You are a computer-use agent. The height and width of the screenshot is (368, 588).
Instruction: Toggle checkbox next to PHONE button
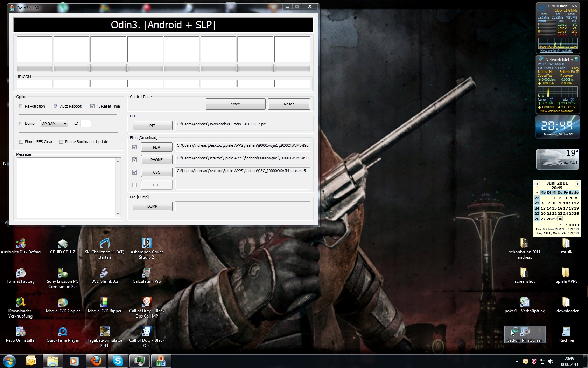coord(134,160)
